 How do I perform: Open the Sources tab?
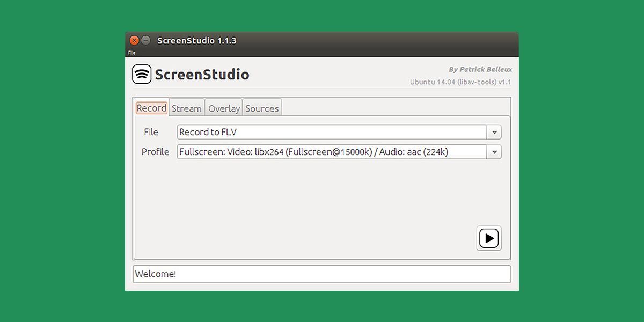(262, 108)
